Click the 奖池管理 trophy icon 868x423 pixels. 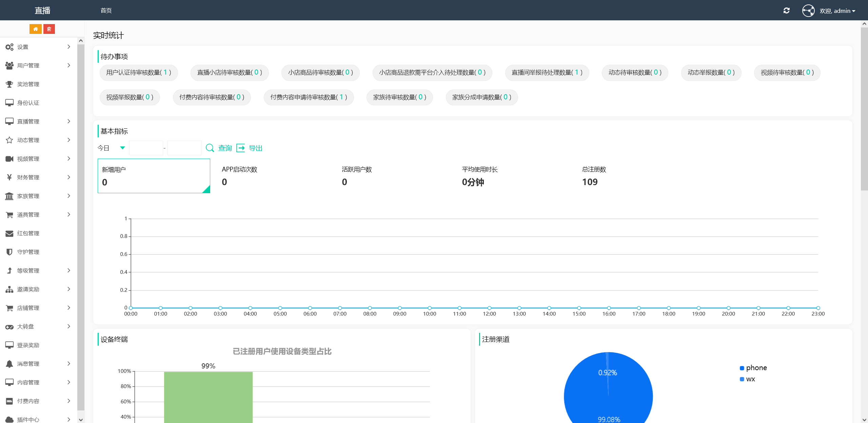(x=9, y=84)
